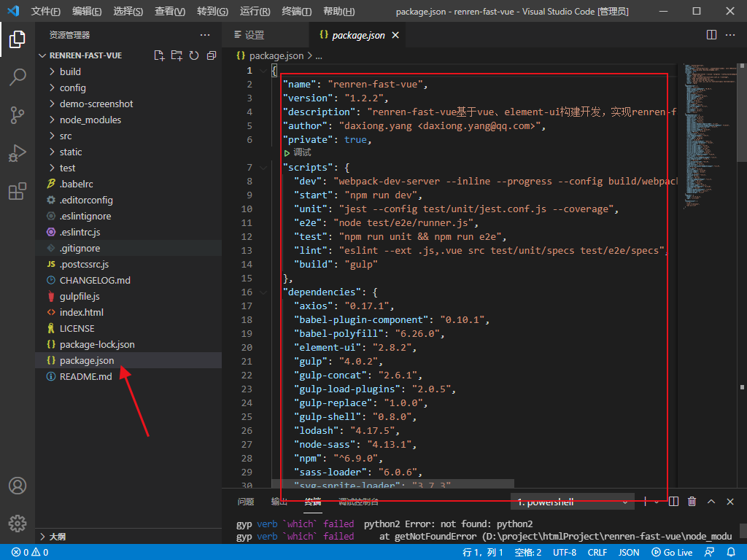Open the Terminal menu (终端)
This screenshot has height=560, width=747.
pyautogui.click(x=296, y=11)
